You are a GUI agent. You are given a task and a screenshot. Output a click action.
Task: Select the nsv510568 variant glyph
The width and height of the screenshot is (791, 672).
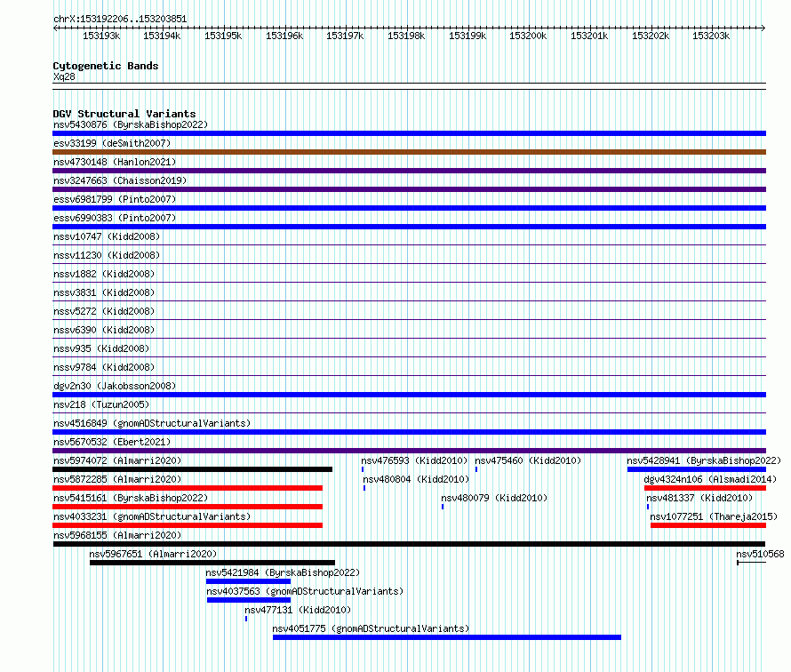(752, 563)
